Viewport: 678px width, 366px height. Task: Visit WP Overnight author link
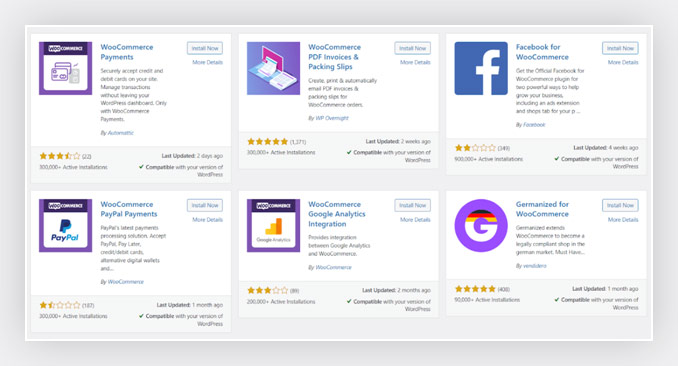tap(332, 118)
